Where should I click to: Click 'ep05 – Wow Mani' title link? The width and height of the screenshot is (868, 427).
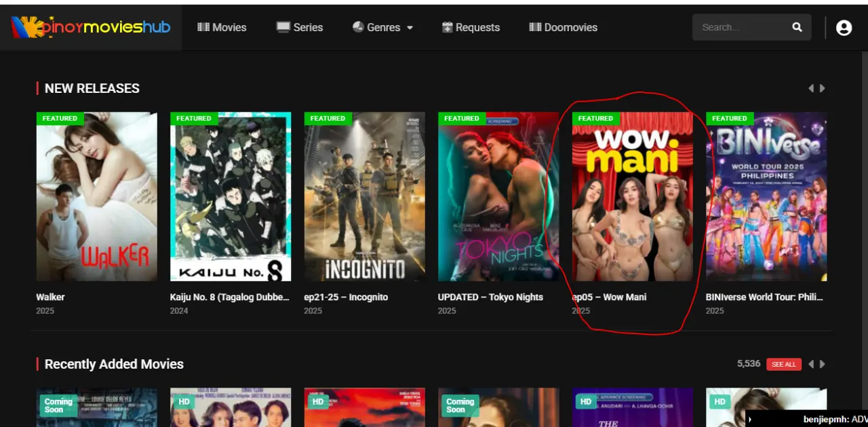pos(610,297)
